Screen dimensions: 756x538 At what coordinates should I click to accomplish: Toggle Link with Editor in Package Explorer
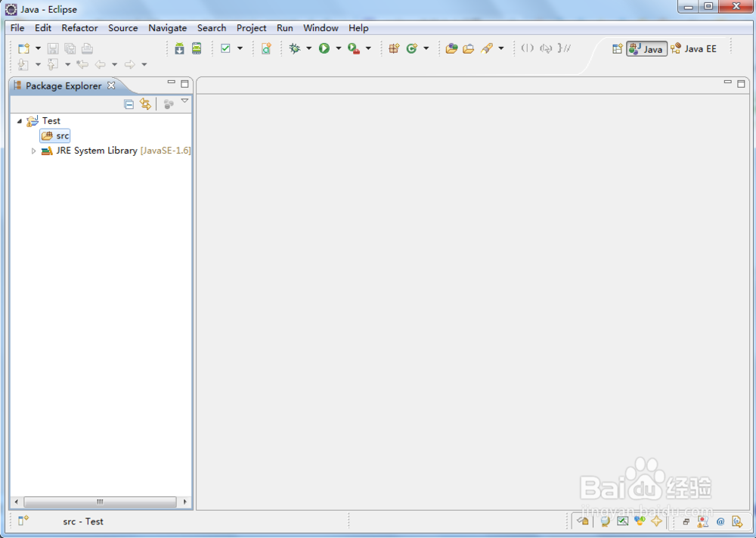pyautogui.click(x=146, y=104)
